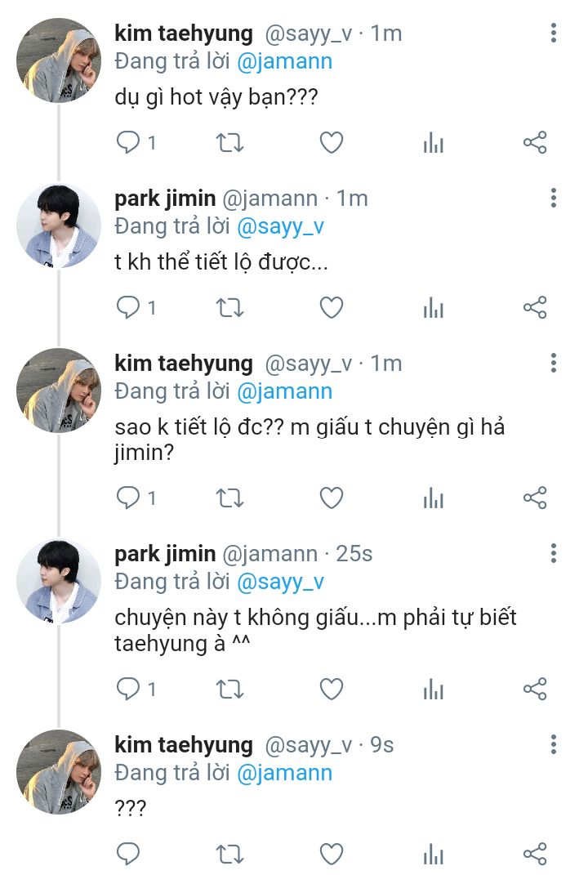The height and width of the screenshot is (875, 588).
Task: Share the last "???" tweet
Action: pos(534,854)
